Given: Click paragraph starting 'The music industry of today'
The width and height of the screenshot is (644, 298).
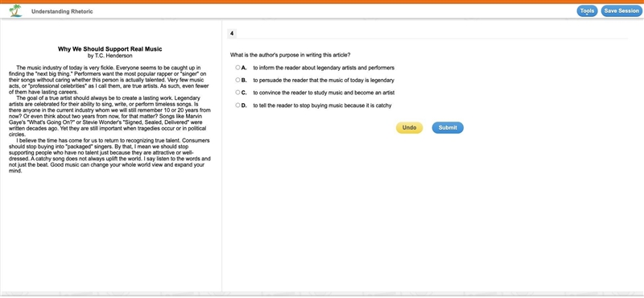Looking at the screenshot, I should coord(109,80).
